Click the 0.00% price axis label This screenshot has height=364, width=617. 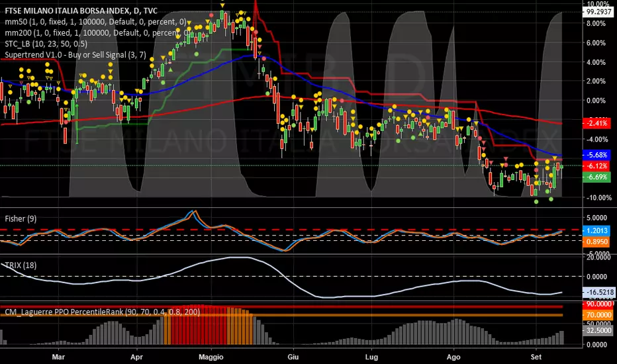[596, 101]
